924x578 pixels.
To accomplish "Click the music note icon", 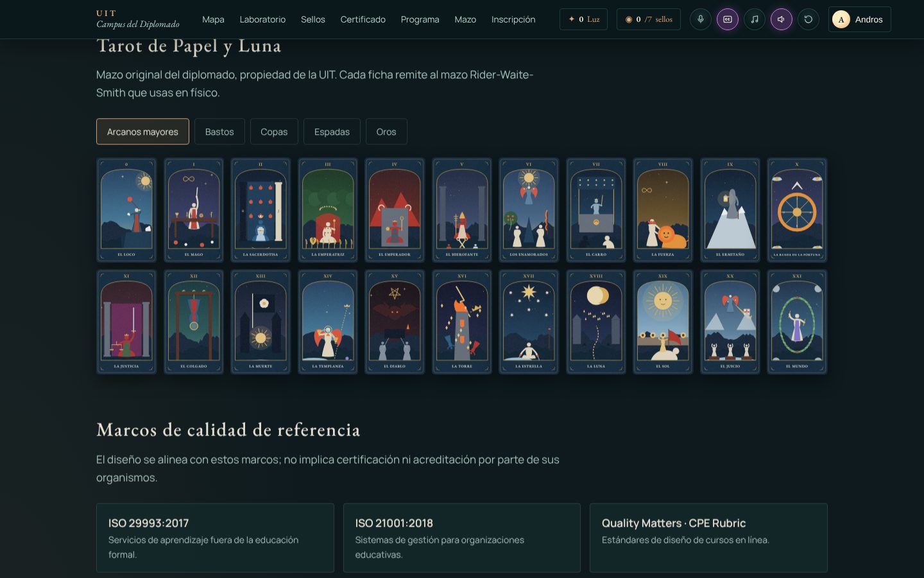I will [x=755, y=19].
